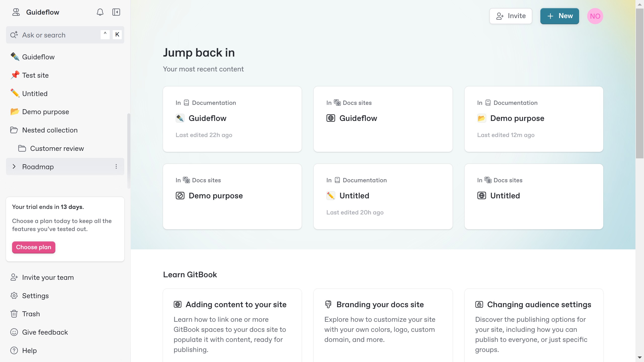Click the pen icon next to sidebar Guideflow
The image size is (644, 362).
pos(15,57)
